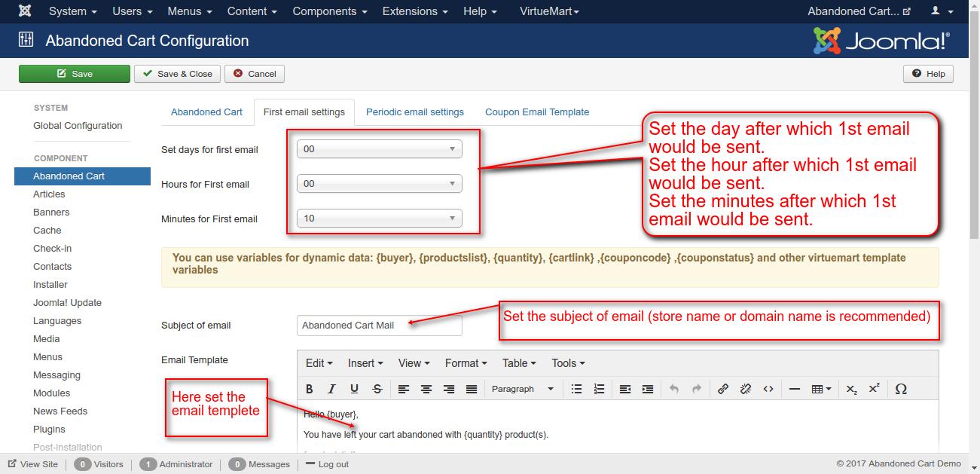This screenshot has width=980, height=474.
Task: Open the Hours for First email dropdown
Action: coord(379,184)
